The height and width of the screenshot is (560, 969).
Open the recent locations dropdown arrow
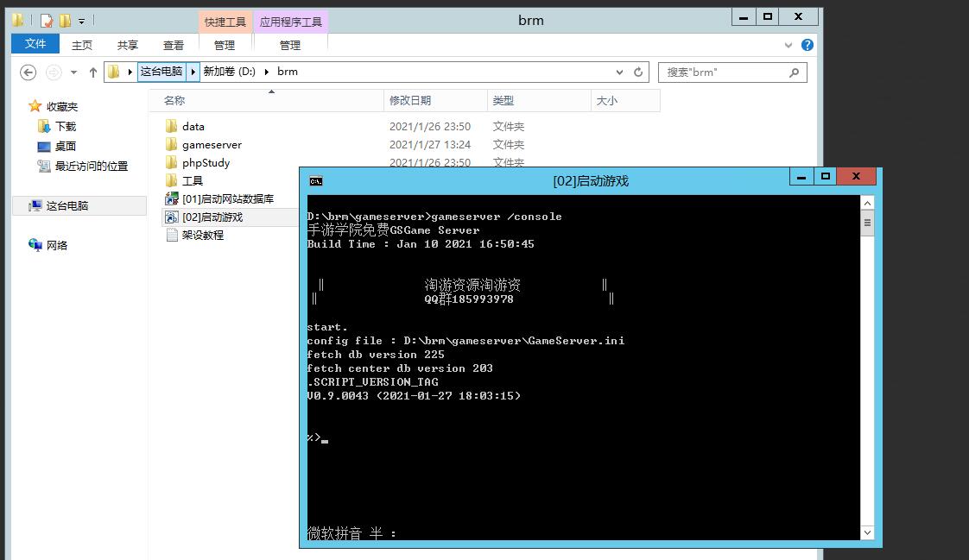pos(73,72)
